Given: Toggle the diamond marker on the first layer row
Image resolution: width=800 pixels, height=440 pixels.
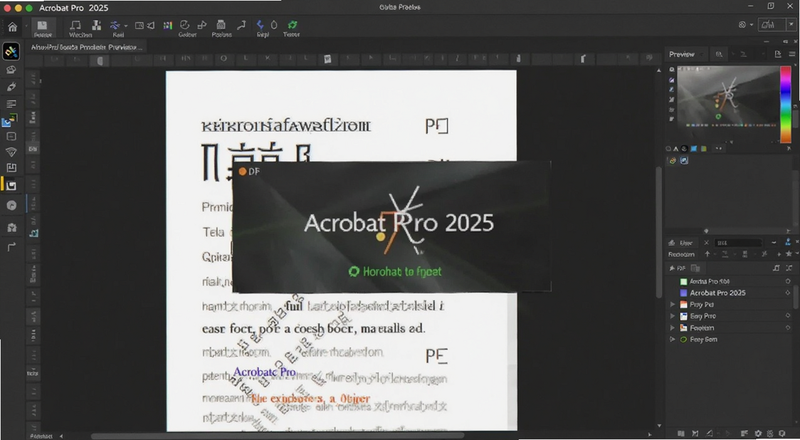Looking at the screenshot, I should pos(788,281).
